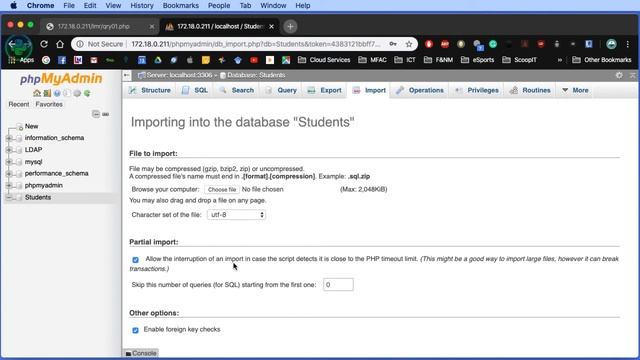This screenshot has height=360, width=640.
Task: Switch to the qry01.php browser tab
Action: pos(100,27)
